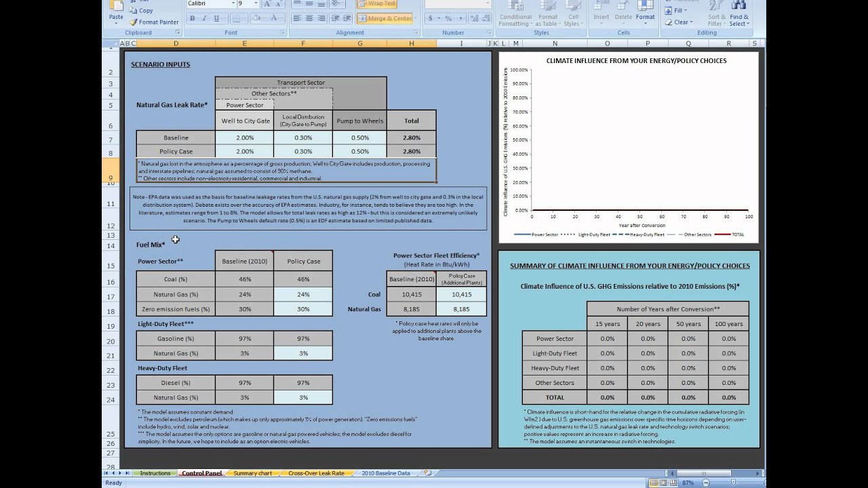This screenshot has width=868, height=488.
Task: Toggle bold formatting
Action: [x=193, y=18]
